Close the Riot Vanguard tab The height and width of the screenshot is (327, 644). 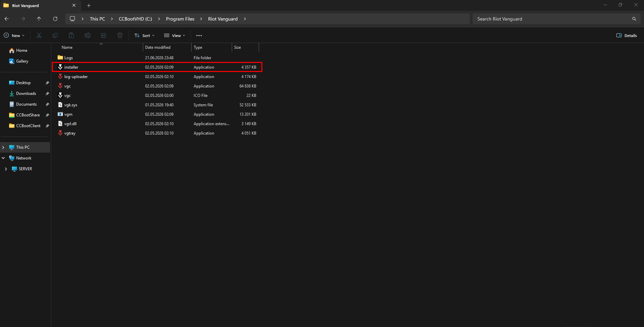[x=74, y=5]
